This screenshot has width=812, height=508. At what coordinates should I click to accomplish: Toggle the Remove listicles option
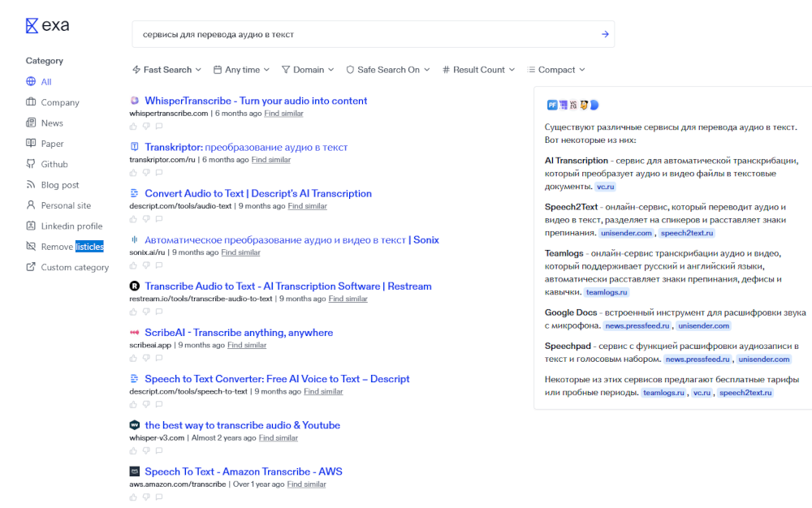[x=65, y=247]
